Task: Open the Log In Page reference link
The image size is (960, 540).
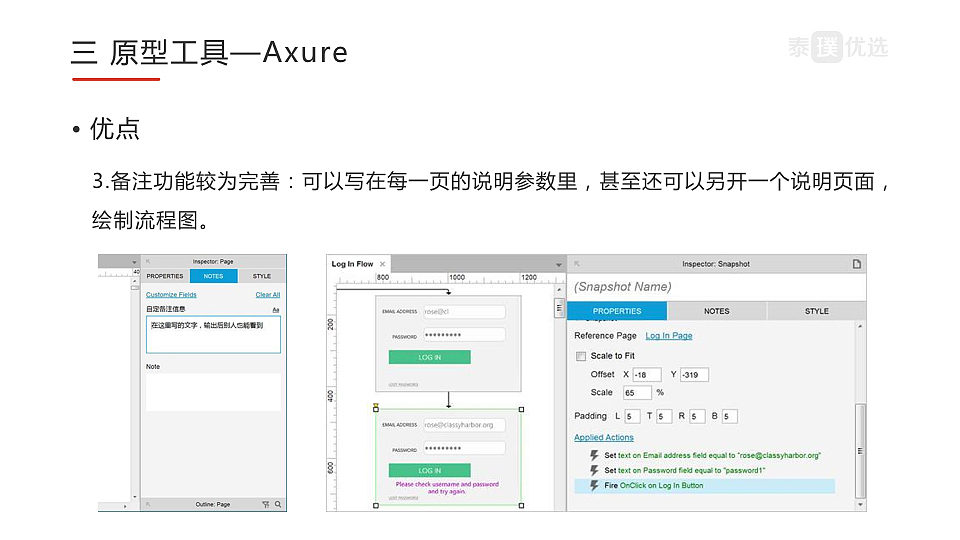Action: [x=669, y=336]
